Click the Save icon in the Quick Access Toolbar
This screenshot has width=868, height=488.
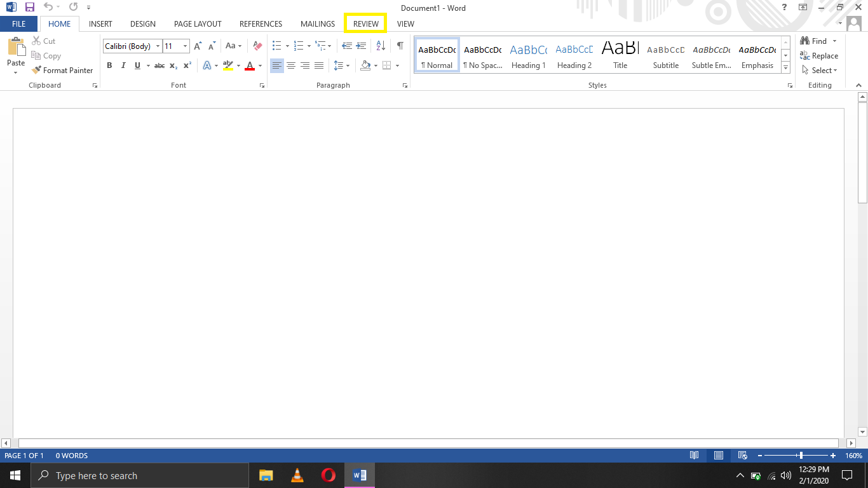pyautogui.click(x=29, y=8)
